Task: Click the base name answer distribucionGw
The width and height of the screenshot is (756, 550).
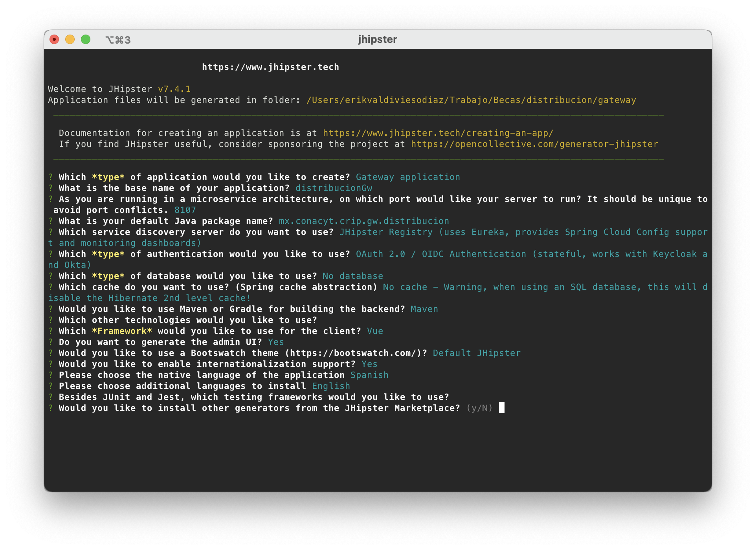Action: point(334,188)
